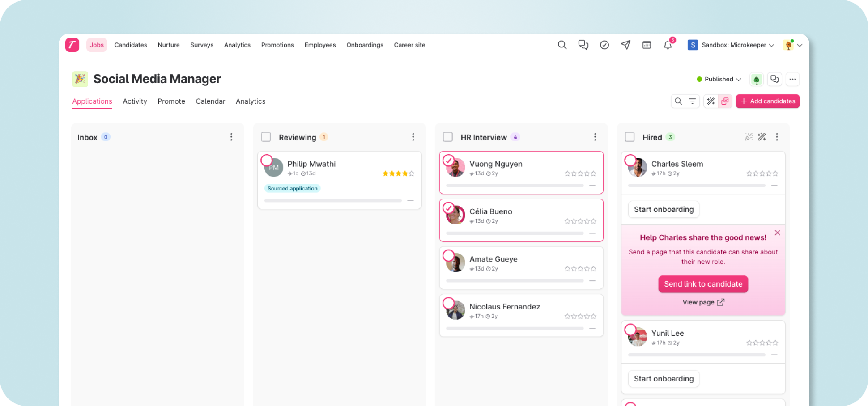Go to the Jobs menu item

coord(97,45)
